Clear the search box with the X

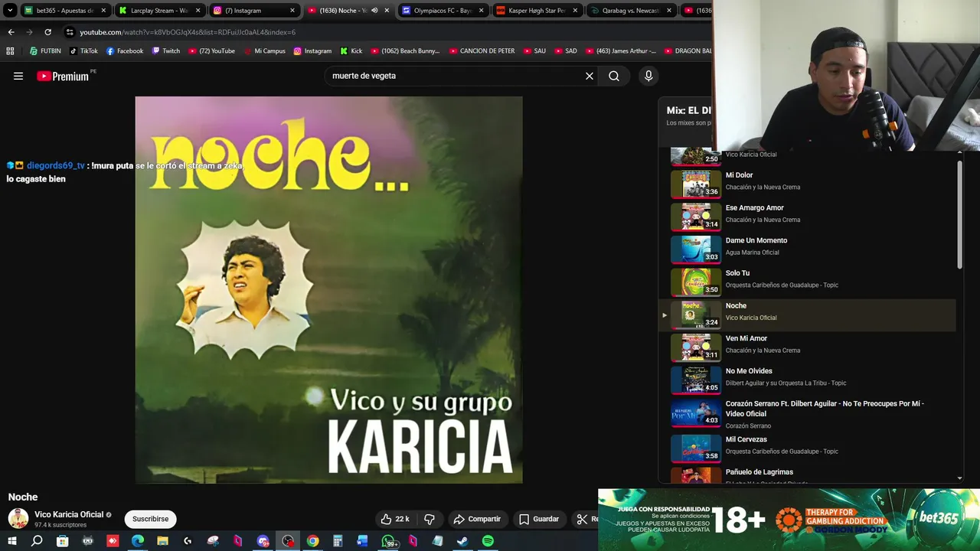click(590, 76)
